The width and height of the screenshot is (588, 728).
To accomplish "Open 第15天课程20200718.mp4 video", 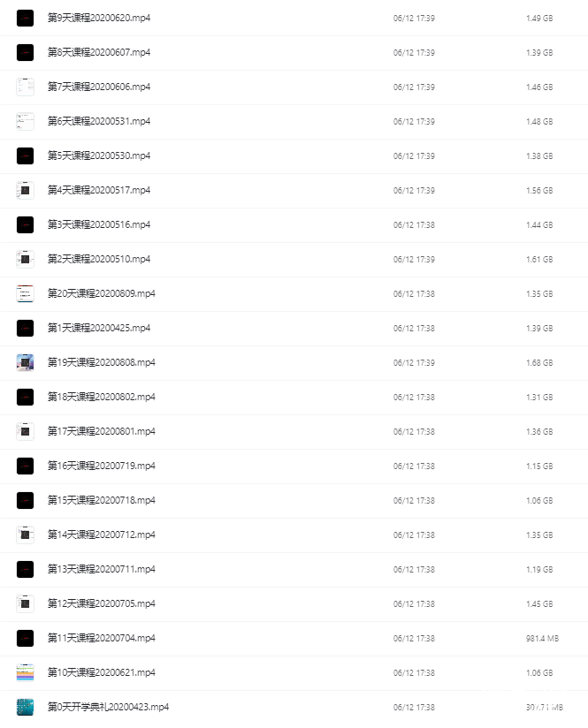I will [102, 500].
